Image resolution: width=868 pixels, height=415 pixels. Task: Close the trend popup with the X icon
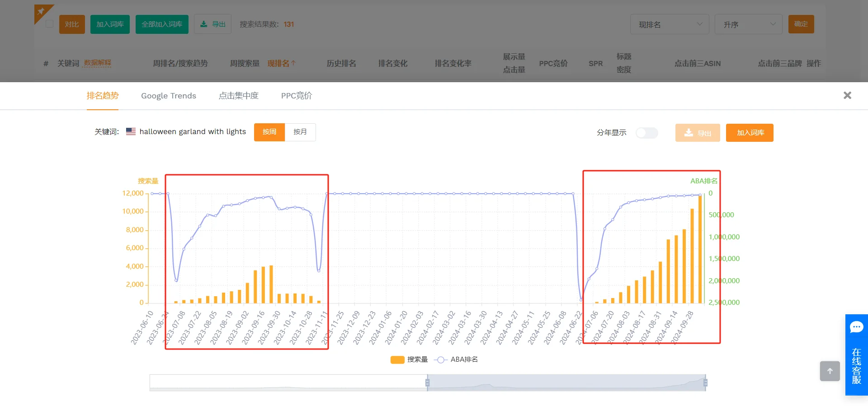coord(847,95)
